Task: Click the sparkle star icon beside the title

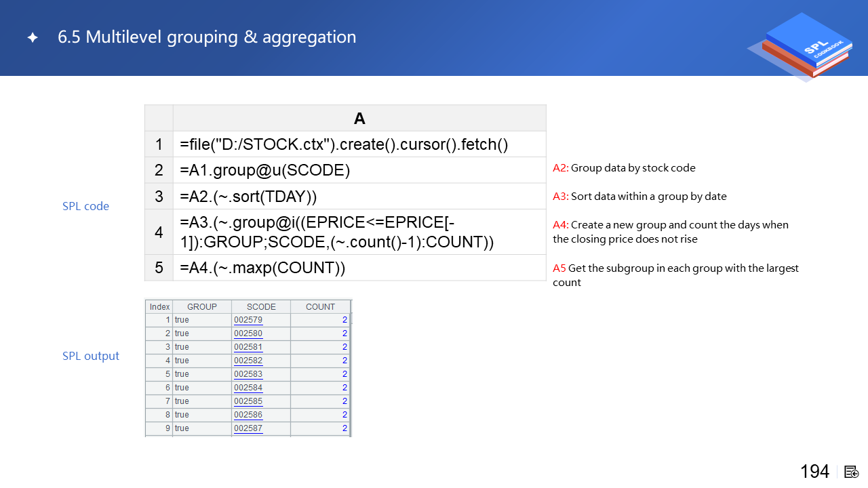Action: point(33,38)
